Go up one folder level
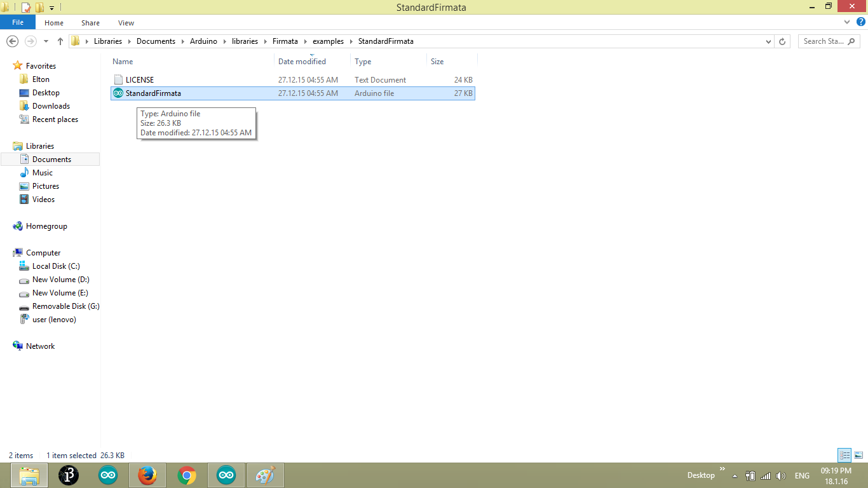868x488 pixels. [60, 41]
